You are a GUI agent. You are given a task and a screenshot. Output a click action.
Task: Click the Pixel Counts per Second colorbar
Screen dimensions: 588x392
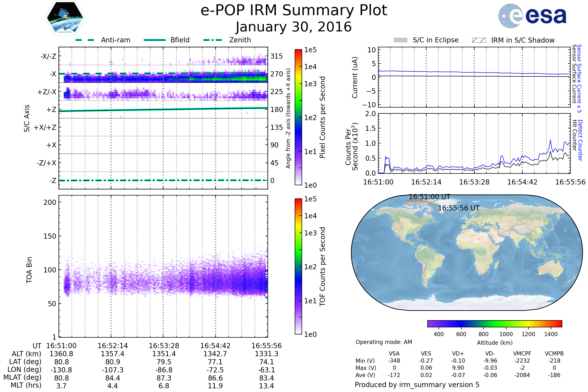point(298,117)
